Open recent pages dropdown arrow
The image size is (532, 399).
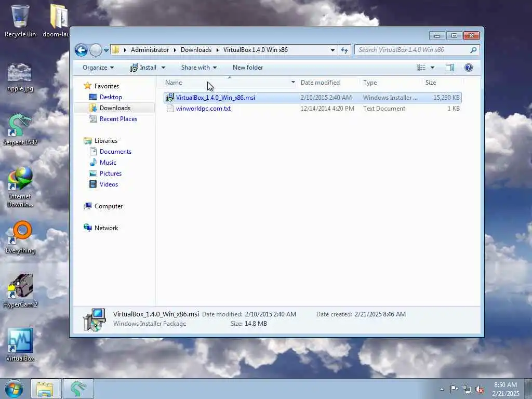[106, 50]
